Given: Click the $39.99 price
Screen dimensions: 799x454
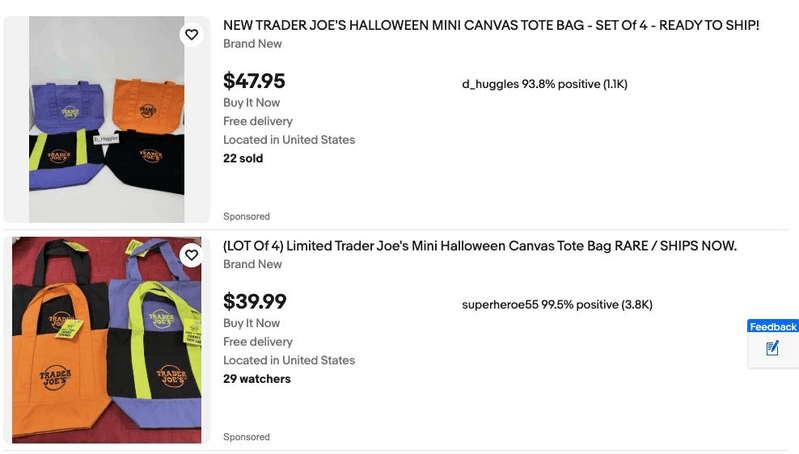Looking at the screenshot, I should tap(254, 301).
